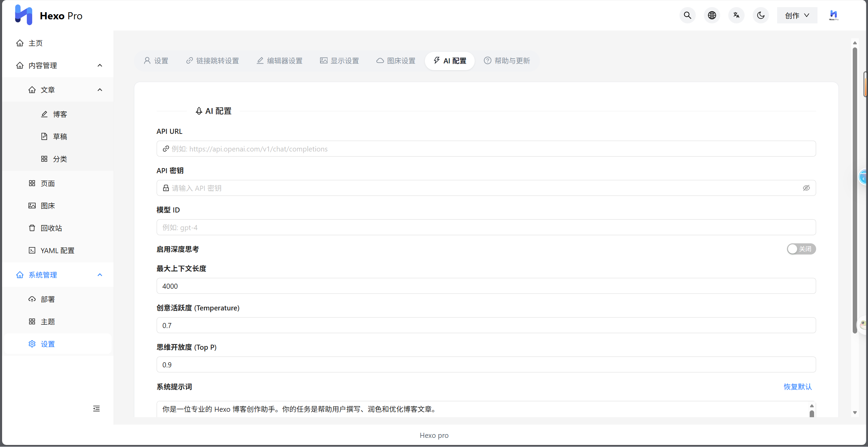The height and width of the screenshot is (447, 868).
Task: Switch to the 显示设置 tab
Action: pos(339,61)
